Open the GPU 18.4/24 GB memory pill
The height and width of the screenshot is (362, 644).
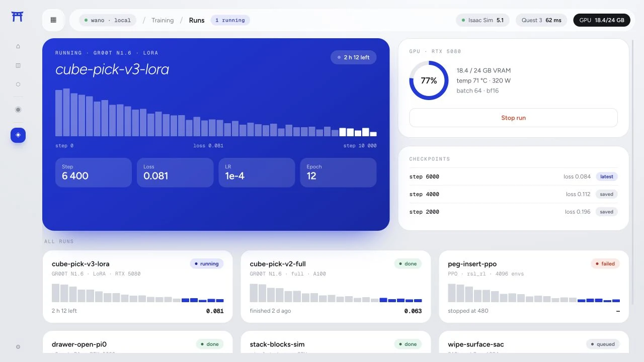(x=602, y=20)
